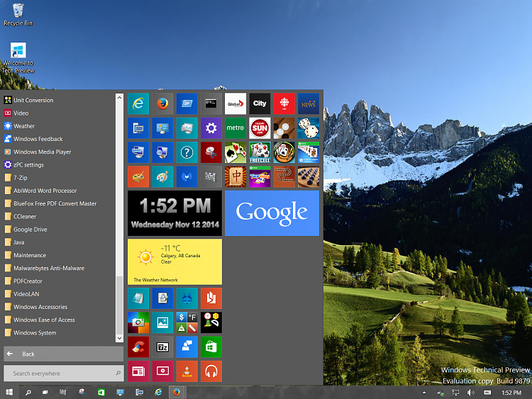Launch the Firefox tile in Start menu
Image resolution: width=532 pixels, height=399 pixels.
162,103
